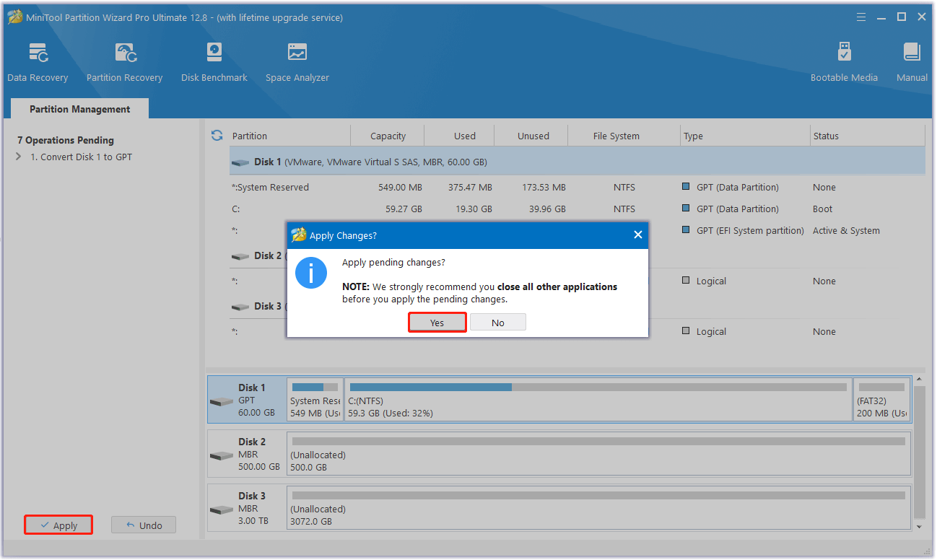Click the Disk 2 drive icon in the disk map
Screen dimensions: 937x560
click(221, 456)
